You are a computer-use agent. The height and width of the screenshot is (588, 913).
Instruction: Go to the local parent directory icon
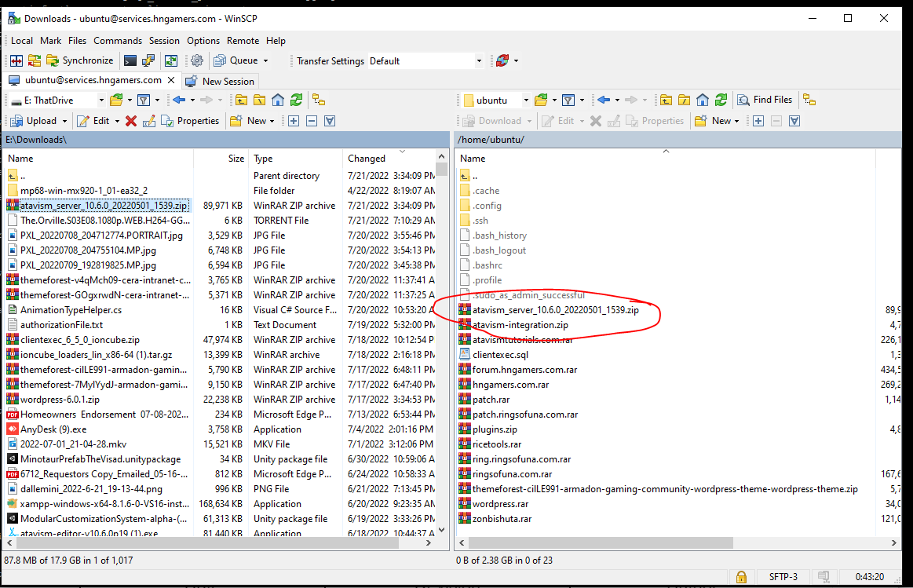coord(241,100)
